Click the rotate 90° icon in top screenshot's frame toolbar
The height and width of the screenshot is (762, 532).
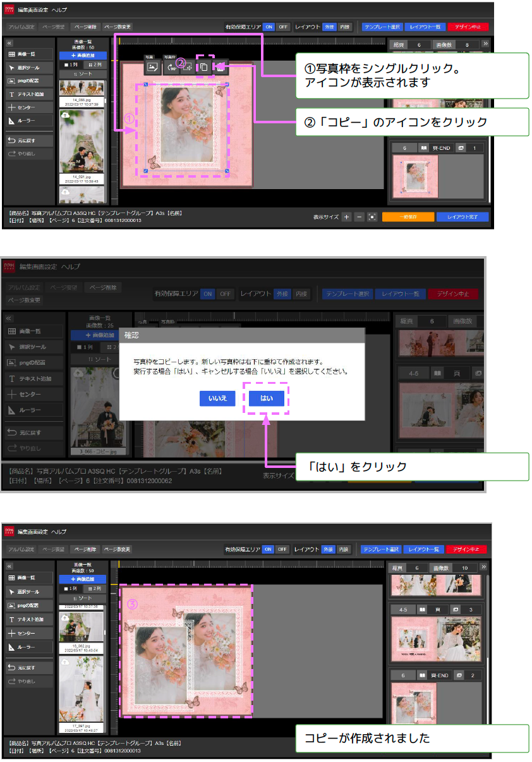[170, 67]
